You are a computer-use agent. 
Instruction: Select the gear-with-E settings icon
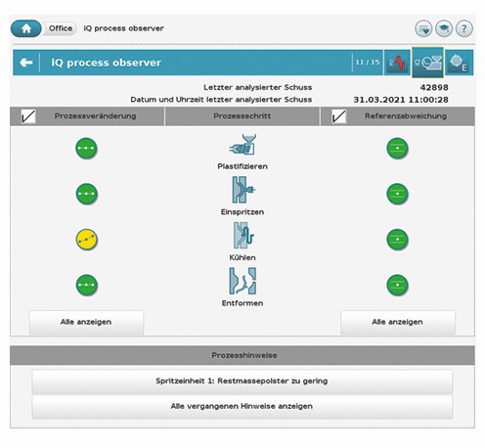pos(459,63)
